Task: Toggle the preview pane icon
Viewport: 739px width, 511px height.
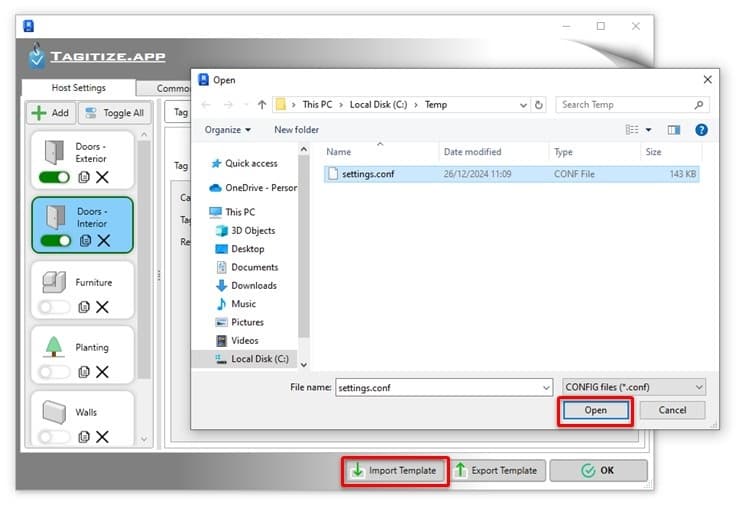Action: coord(674,130)
